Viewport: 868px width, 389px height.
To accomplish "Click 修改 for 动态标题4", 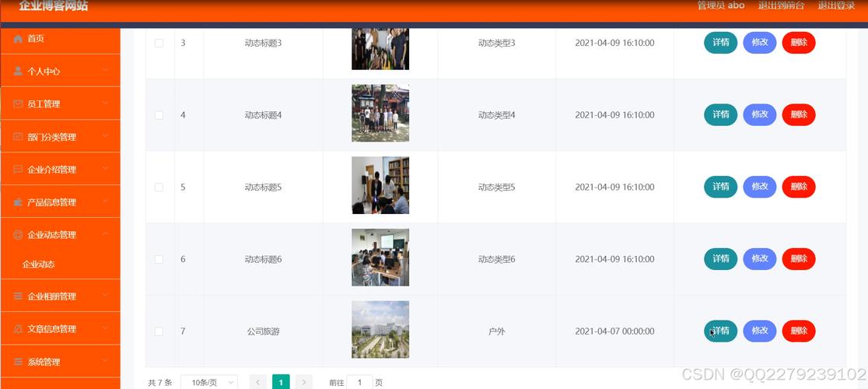I will (759, 114).
